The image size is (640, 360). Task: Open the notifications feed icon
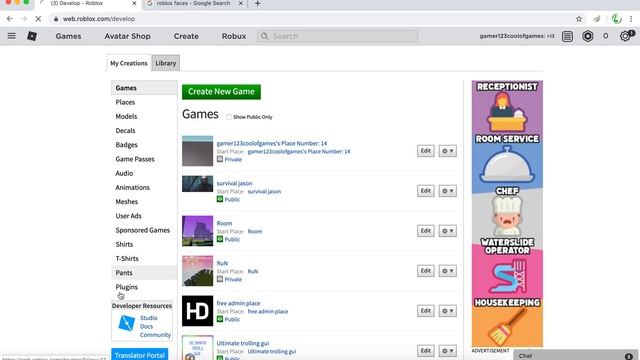pos(567,36)
